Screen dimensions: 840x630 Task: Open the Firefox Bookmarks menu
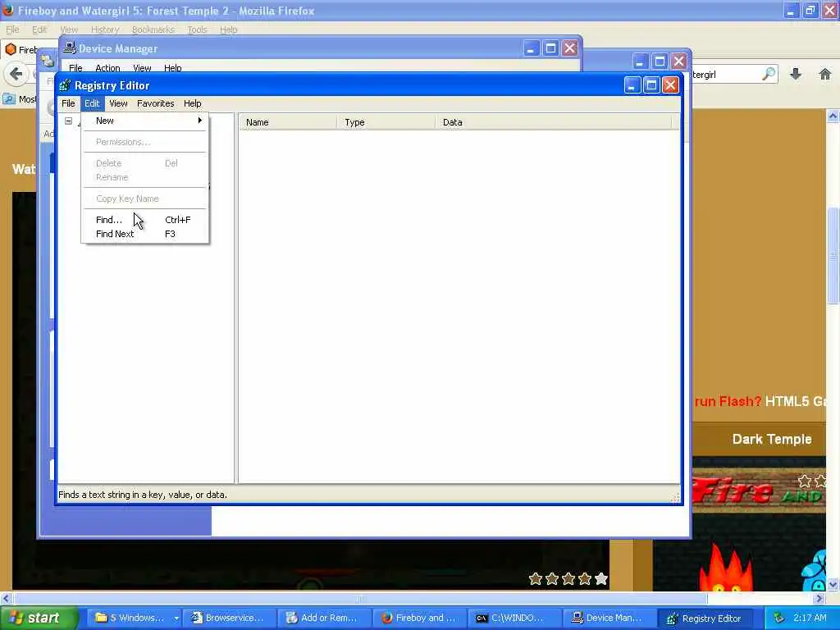tap(153, 30)
